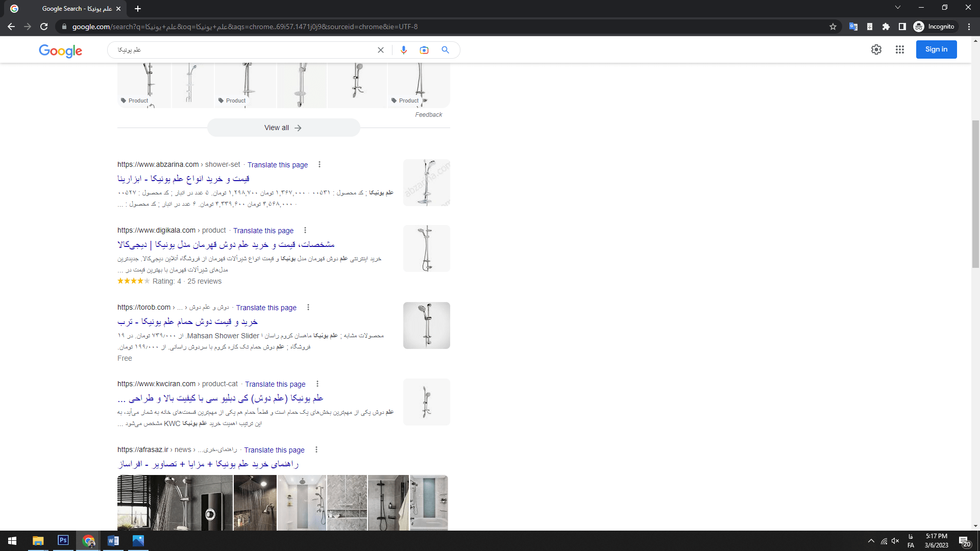Viewport: 980px width, 551px height.
Task: Click the Google logo
Action: coord(60,51)
